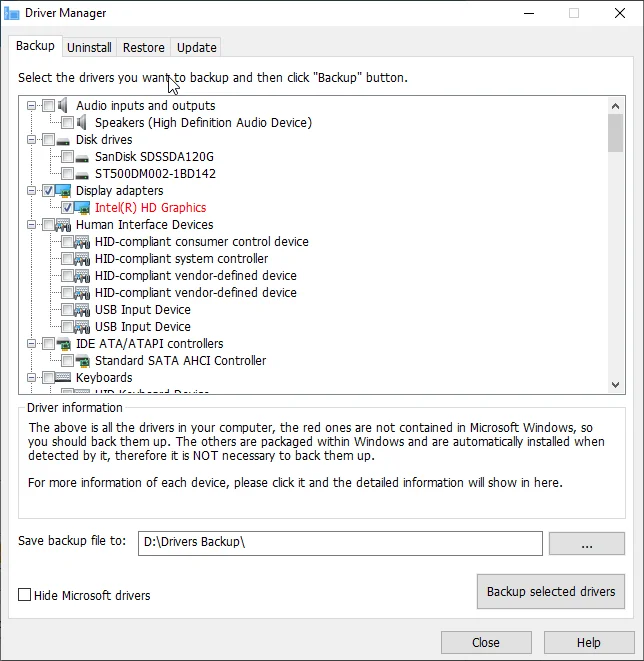Select Speakers (High Definition Audio Device) entry
The width and height of the screenshot is (644, 661).
(x=203, y=123)
